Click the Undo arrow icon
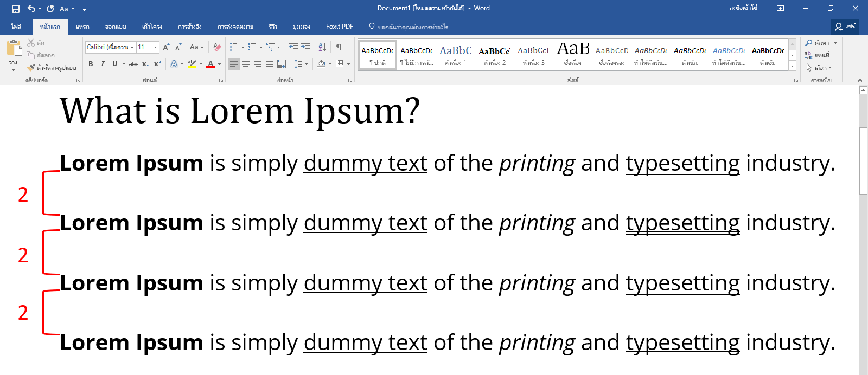 click(x=31, y=9)
